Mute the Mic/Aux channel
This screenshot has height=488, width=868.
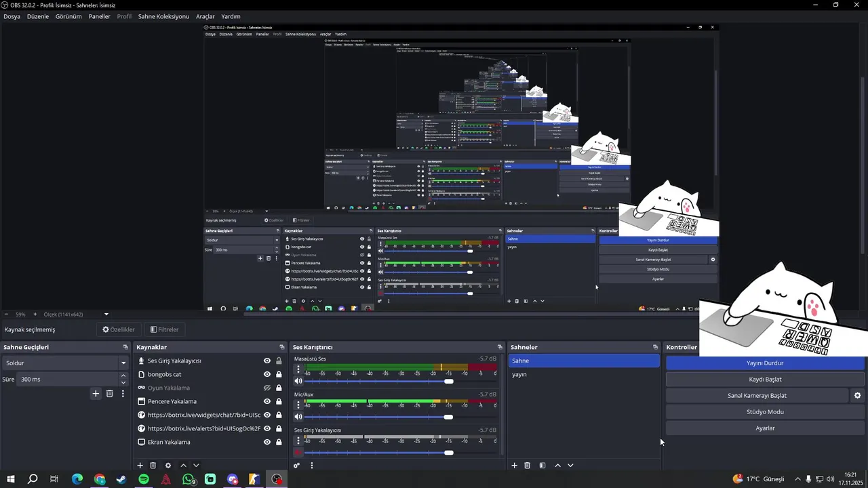pos(298,416)
